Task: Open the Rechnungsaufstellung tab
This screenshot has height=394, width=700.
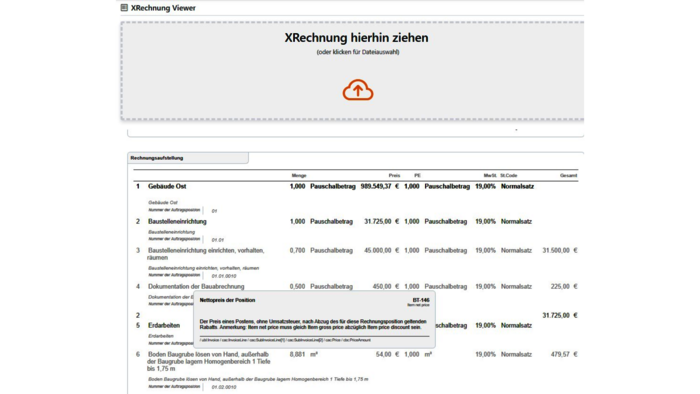Action: (188, 158)
